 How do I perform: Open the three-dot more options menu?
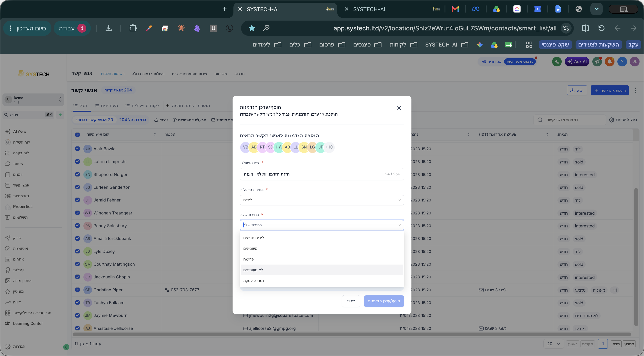[635, 90]
